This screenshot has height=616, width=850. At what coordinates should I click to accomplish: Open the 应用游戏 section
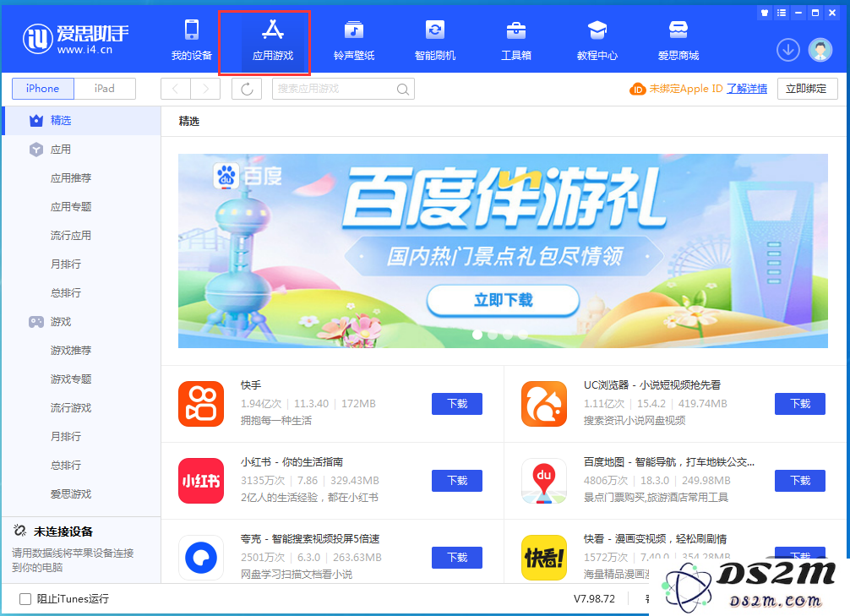(x=273, y=40)
